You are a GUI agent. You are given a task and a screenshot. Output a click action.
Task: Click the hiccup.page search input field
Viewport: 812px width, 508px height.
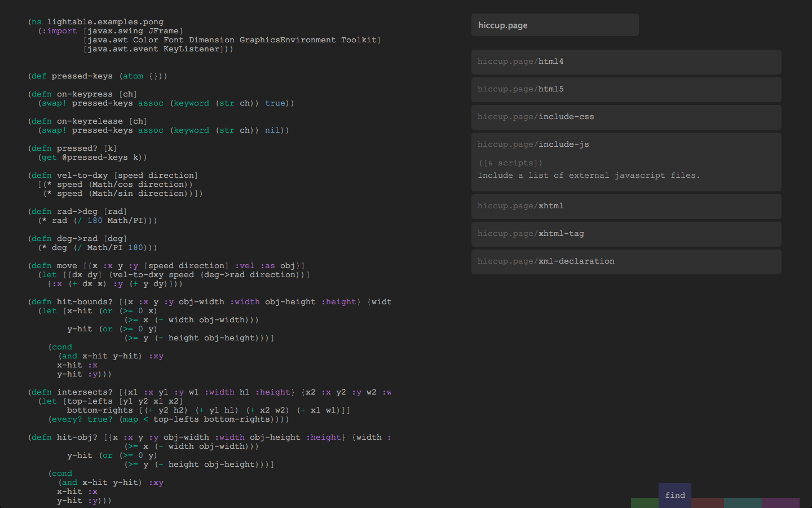(555, 25)
